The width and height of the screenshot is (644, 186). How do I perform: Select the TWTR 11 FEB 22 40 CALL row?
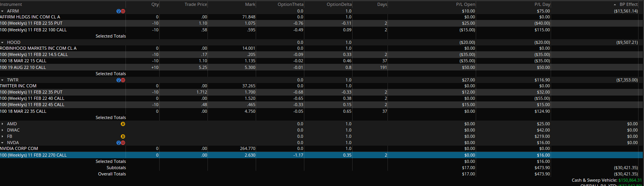(x=322, y=98)
